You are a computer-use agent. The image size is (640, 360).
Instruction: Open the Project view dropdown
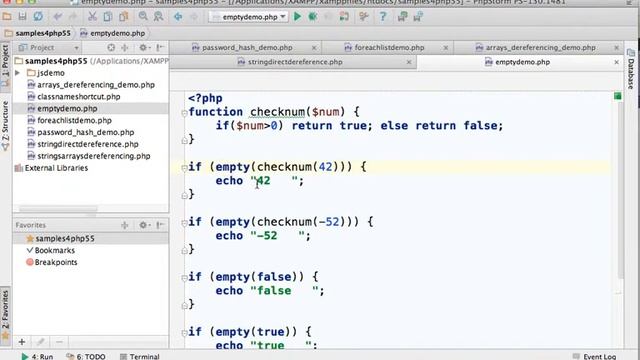76,48
